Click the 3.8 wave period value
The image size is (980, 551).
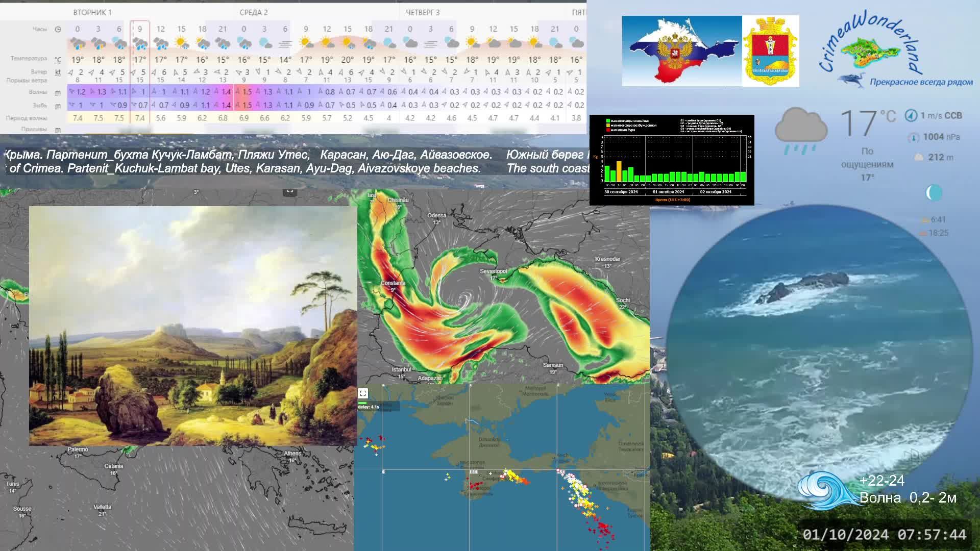pyautogui.click(x=576, y=118)
